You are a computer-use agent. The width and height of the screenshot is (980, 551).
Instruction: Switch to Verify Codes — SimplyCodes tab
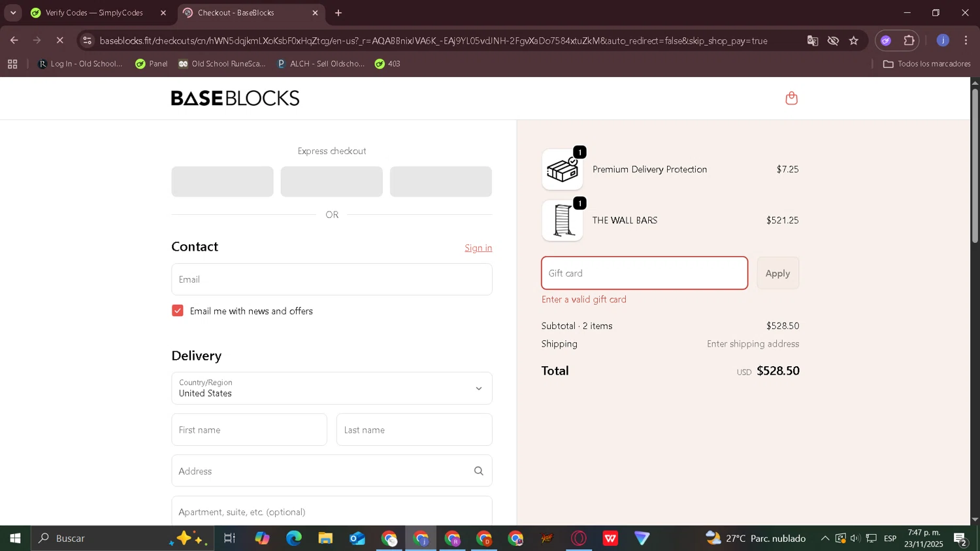point(94,13)
